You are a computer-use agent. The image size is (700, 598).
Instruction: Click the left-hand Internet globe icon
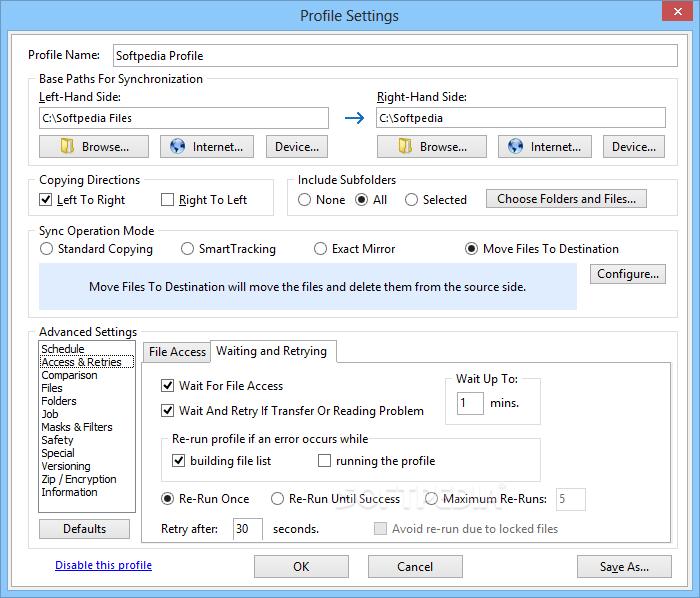pos(177,146)
